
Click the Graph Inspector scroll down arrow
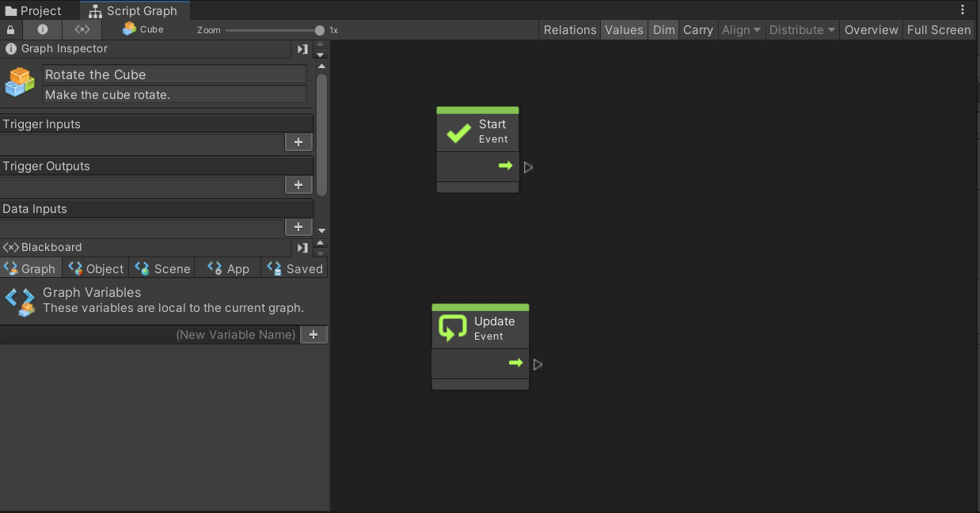(321, 230)
